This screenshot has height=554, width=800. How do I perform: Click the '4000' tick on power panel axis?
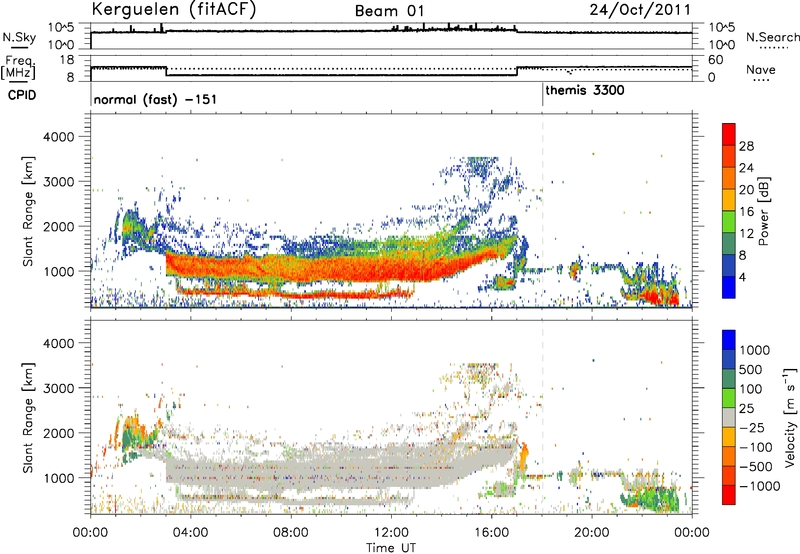click(59, 137)
